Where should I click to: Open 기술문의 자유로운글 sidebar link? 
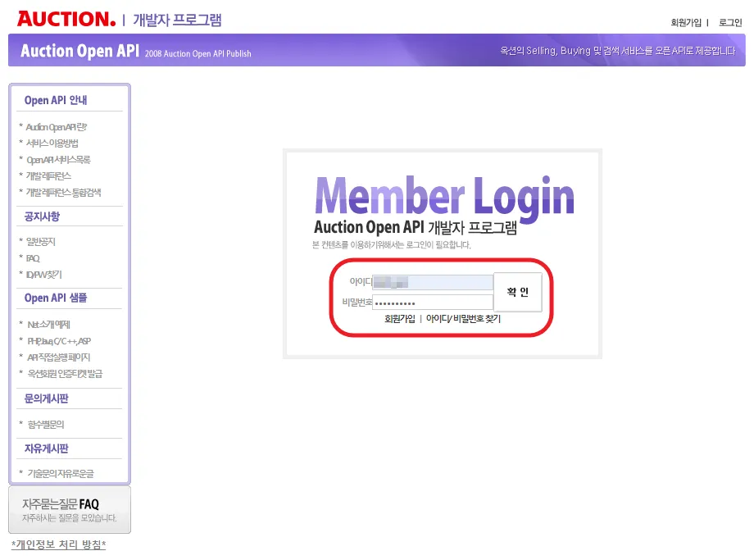click(x=61, y=473)
